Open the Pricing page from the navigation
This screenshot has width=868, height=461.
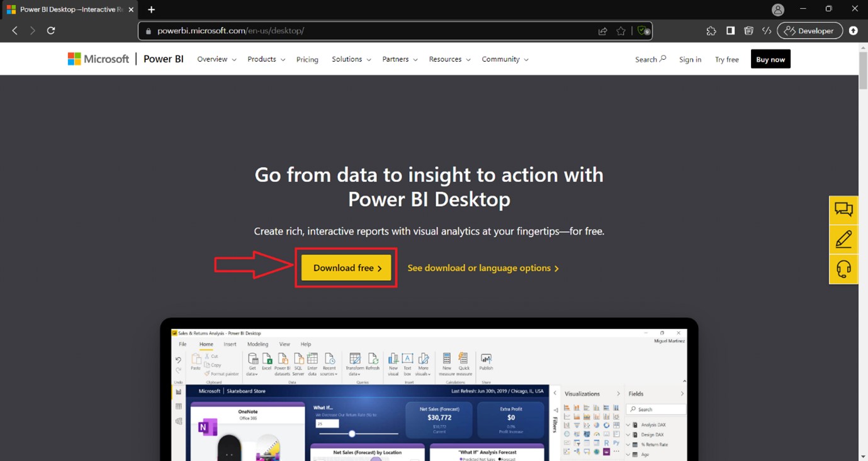[307, 59]
